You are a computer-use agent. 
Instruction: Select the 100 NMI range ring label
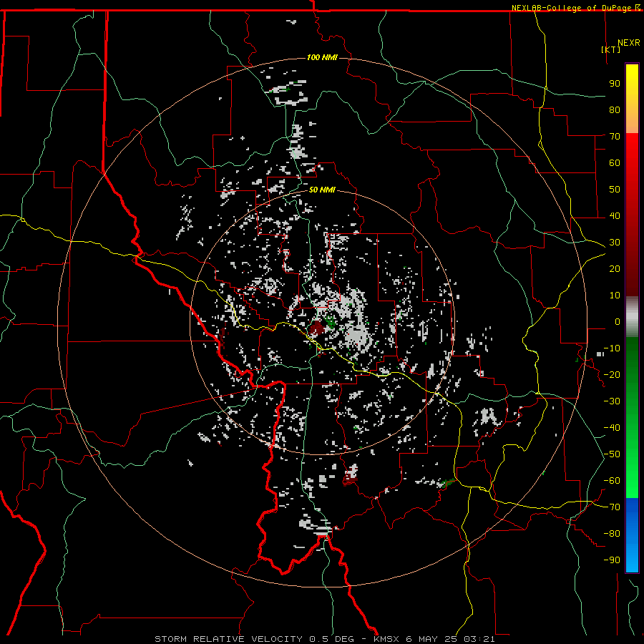(322, 57)
